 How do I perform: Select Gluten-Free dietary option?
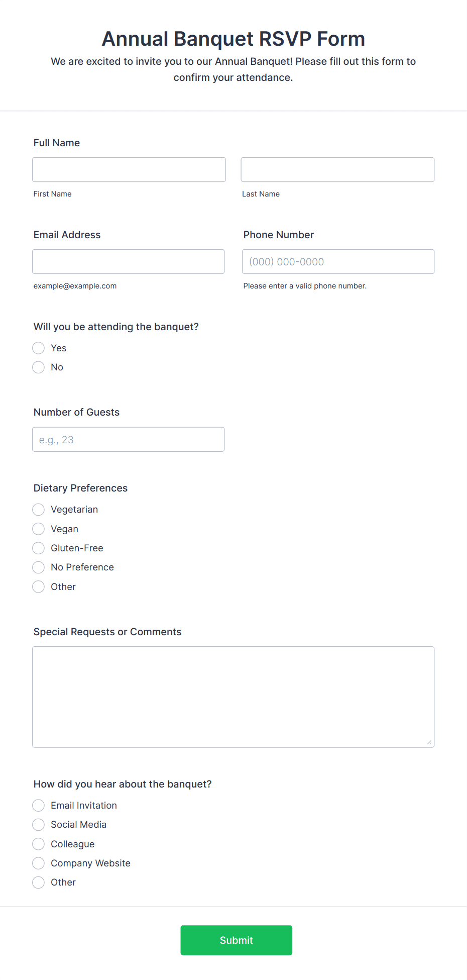(38, 548)
